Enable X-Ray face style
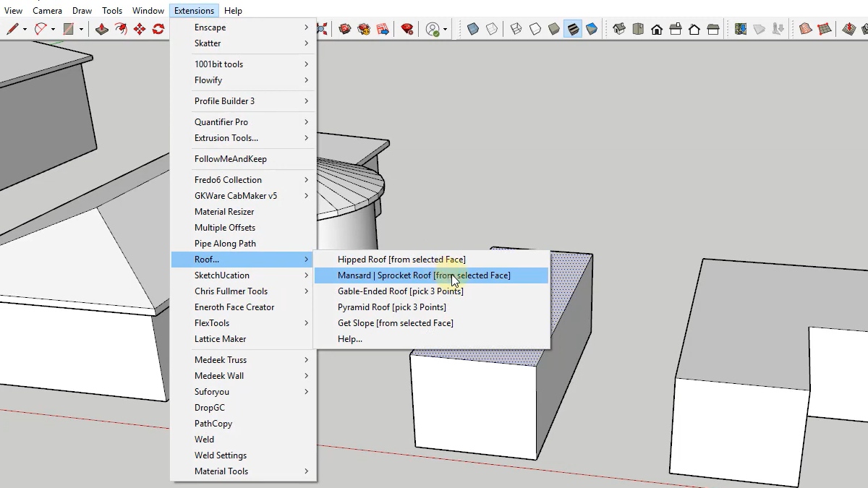868x488 pixels. click(x=473, y=29)
